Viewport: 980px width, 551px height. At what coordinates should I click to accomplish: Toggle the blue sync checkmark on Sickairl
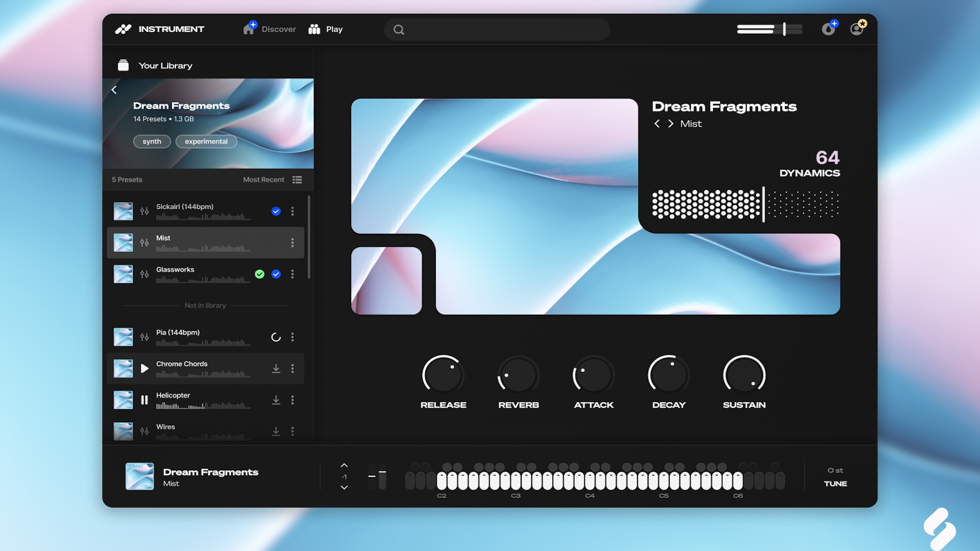[x=276, y=211]
